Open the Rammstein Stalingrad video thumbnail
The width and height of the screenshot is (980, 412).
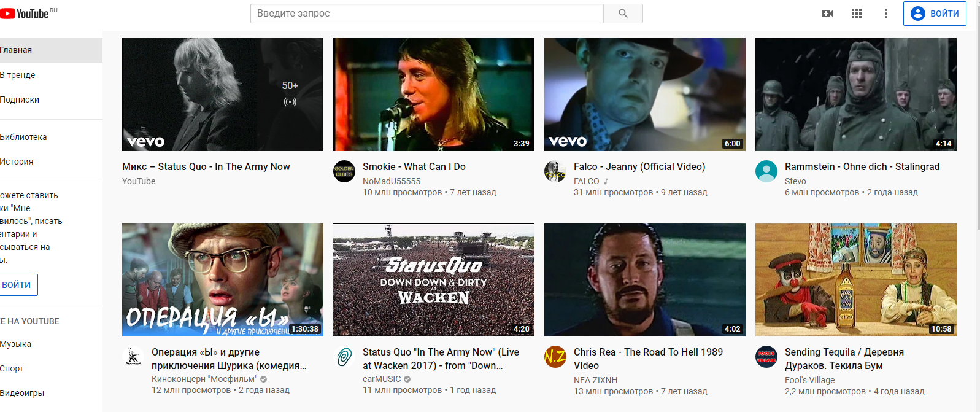pyautogui.click(x=856, y=95)
